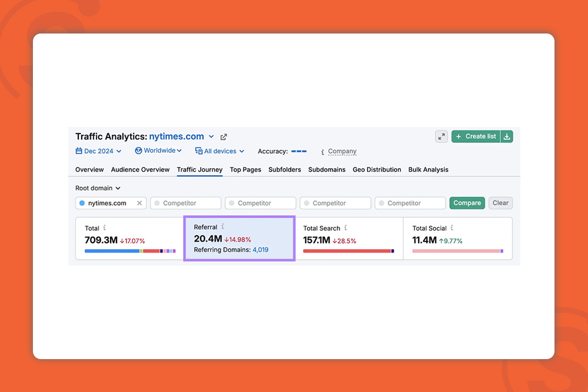The width and height of the screenshot is (588, 392).
Task: Click the nytimes.com domain input field
Action: click(111, 203)
